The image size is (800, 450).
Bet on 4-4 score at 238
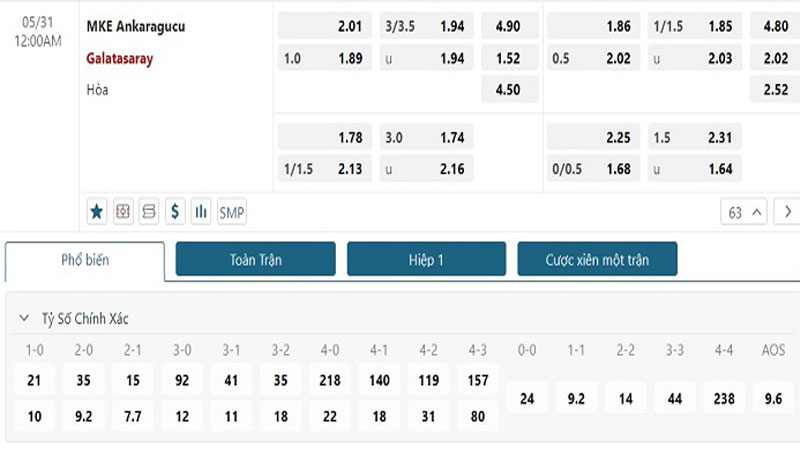pyautogui.click(x=723, y=398)
